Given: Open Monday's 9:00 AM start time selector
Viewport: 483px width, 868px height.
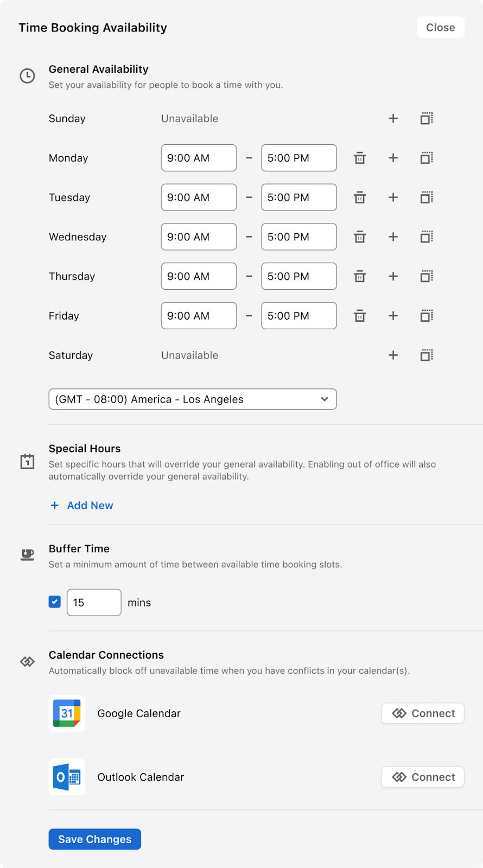Looking at the screenshot, I should coord(199,158).
